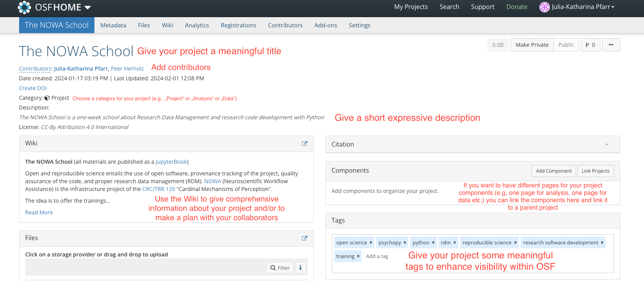Open Files panel external link icon

304,238
